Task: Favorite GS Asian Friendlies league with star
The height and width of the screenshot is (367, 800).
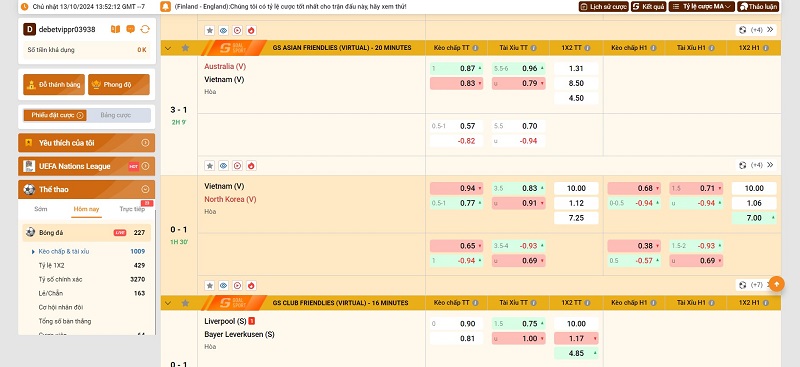Action: click(185, 47)
